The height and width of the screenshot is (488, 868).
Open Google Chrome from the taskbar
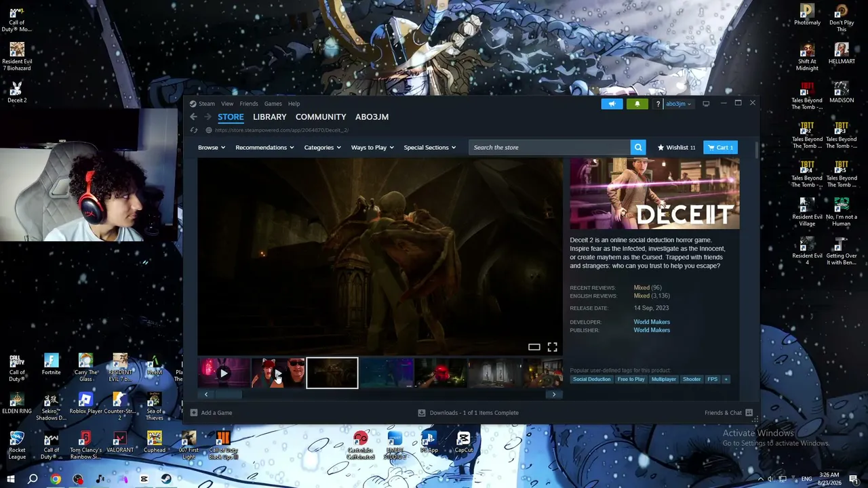pos(56,479)
